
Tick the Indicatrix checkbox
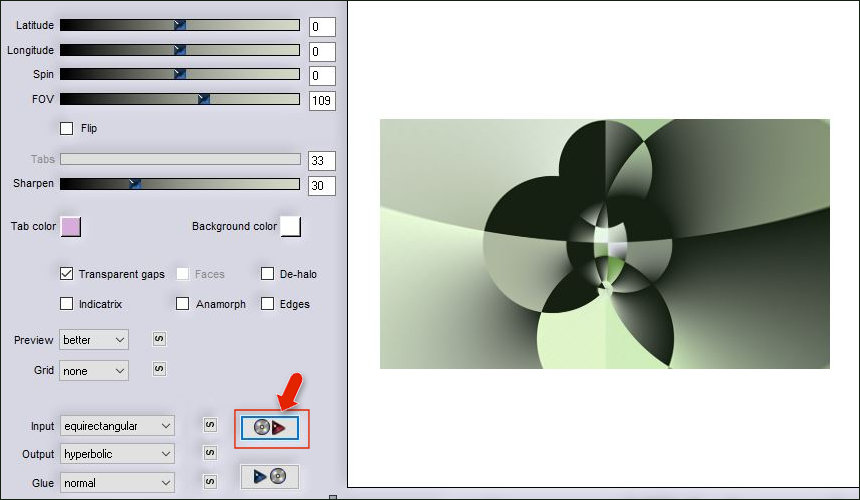[66, 304]
